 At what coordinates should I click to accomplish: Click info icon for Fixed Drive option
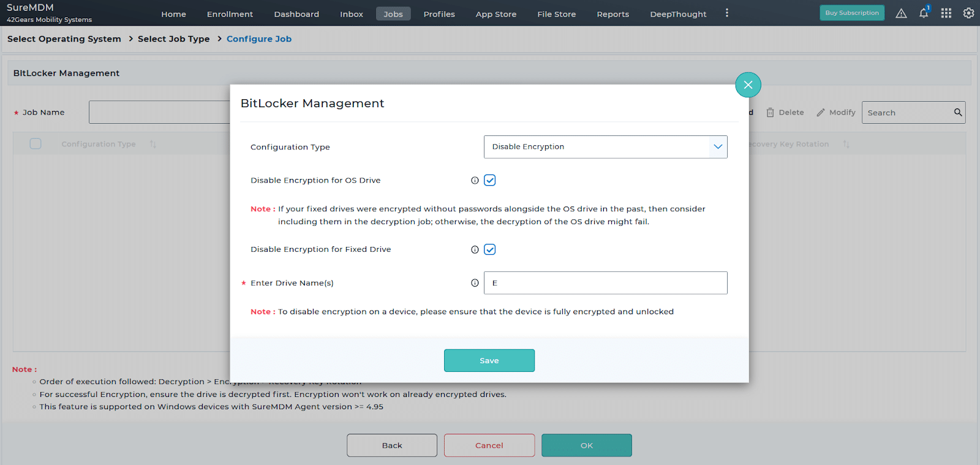[475, 249]
